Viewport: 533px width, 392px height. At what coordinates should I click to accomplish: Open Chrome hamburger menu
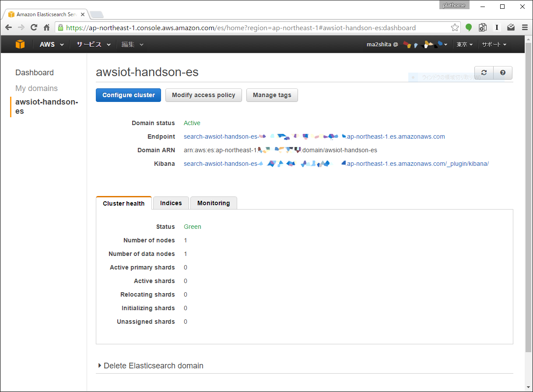525,28
